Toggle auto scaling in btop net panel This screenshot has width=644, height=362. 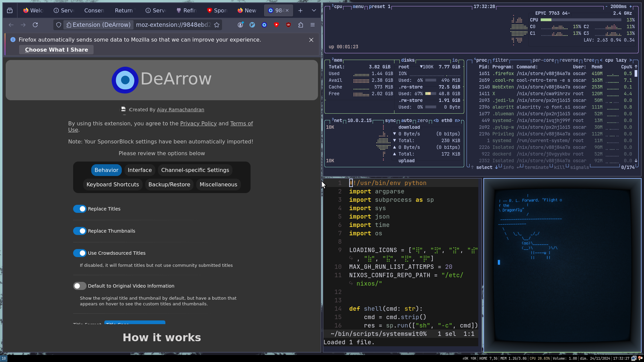pos(407,120)
